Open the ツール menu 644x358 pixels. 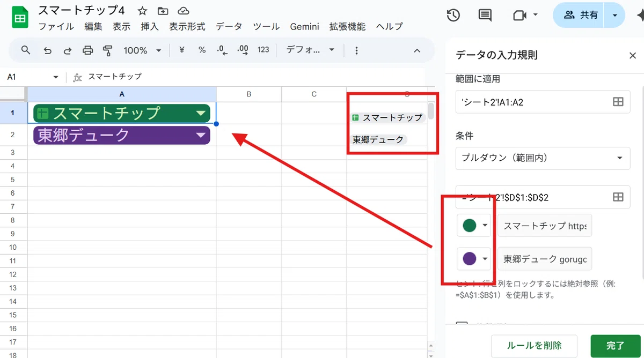tap(266, 26)
